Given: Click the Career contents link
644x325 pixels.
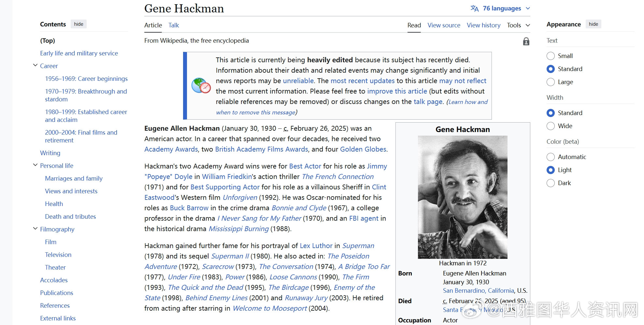Looking at the screenshot, I should [x=49, y=66].
